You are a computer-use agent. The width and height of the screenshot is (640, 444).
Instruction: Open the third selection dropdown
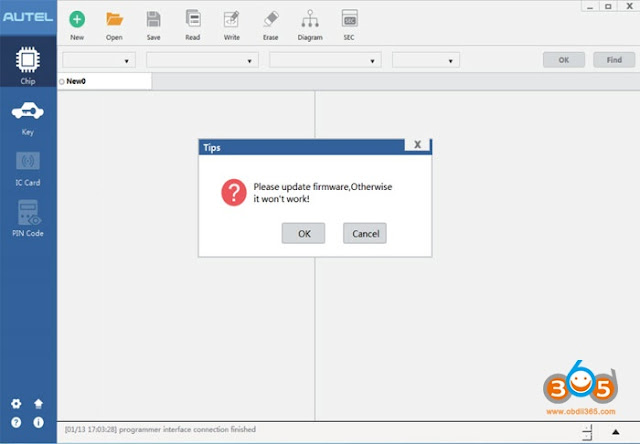(x=325, y=60)
